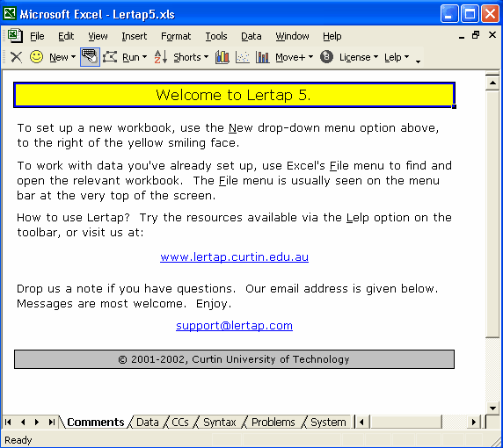The width and height of the screenshot is (503, 448).
Task: Open the New drop-down menu
Action: coord(62,57)
